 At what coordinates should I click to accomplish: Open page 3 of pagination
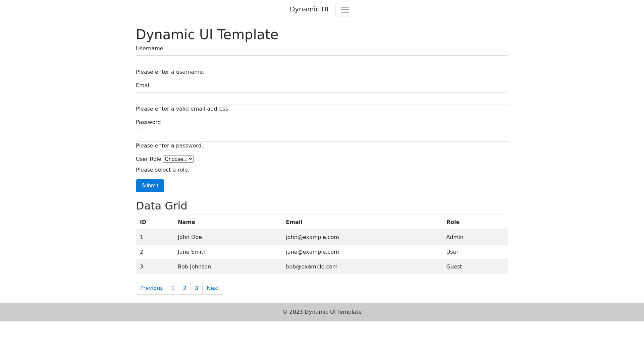[196, 288]
